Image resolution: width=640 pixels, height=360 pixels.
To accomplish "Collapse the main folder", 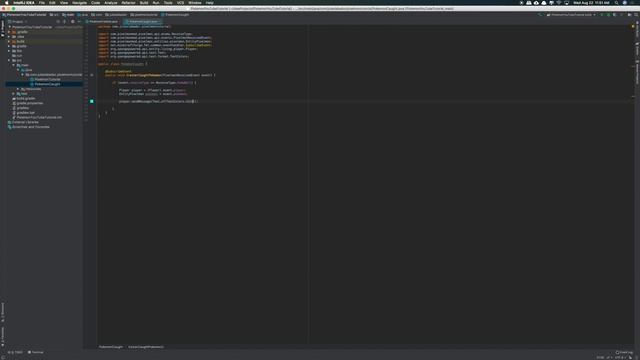I will (x=13, y=65).
